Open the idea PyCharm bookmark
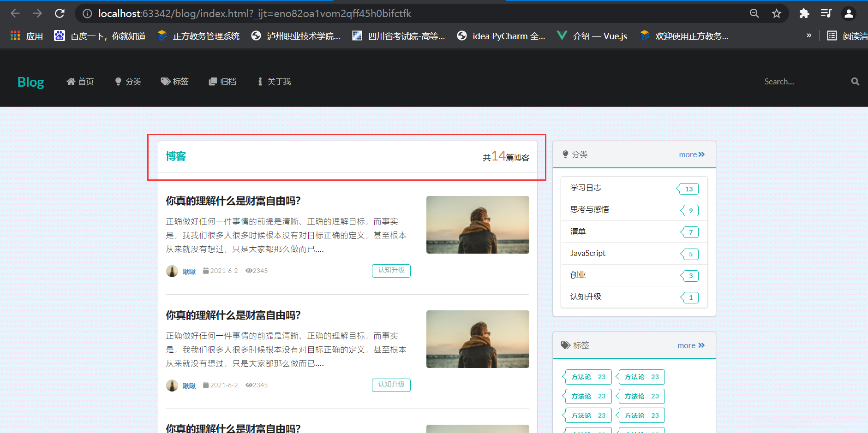Image resolution: width=868 pixels, height=433 pixels. click(501, 36)
